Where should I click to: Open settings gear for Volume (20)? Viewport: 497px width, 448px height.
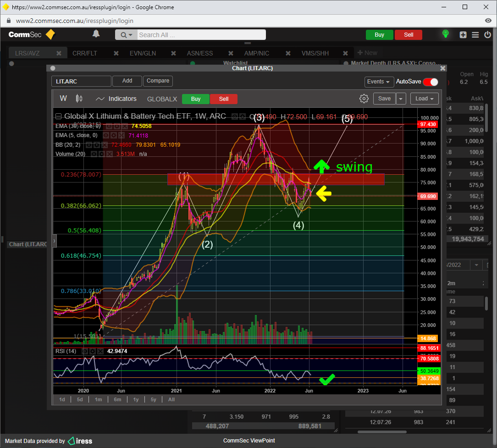point(102,154)
